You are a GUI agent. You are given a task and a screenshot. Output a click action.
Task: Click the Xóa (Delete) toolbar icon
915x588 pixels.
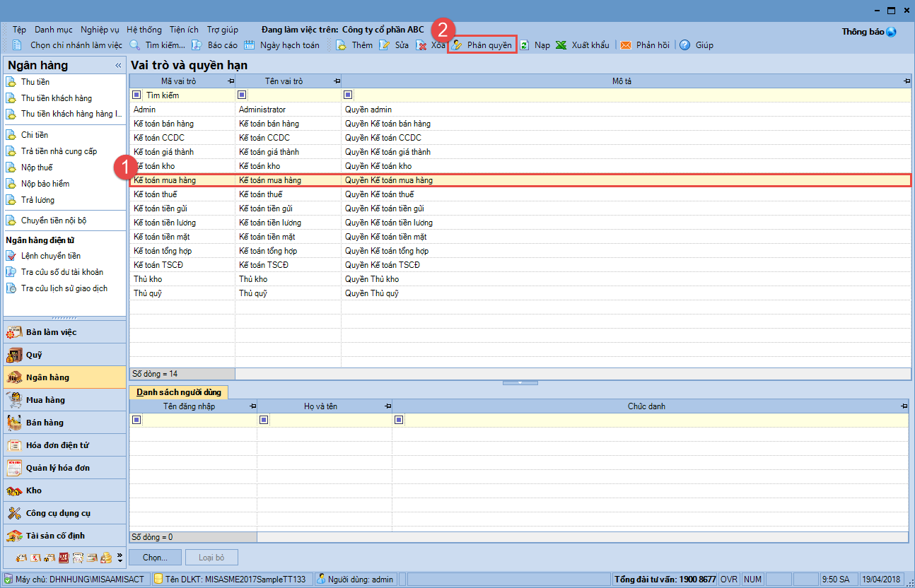pos(421,45)
